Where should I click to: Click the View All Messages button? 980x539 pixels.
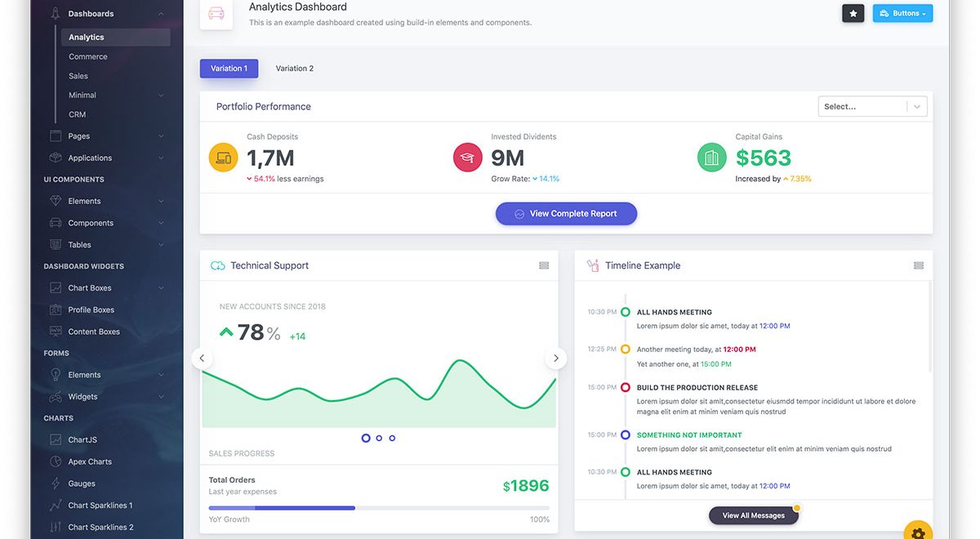point(753,515)
